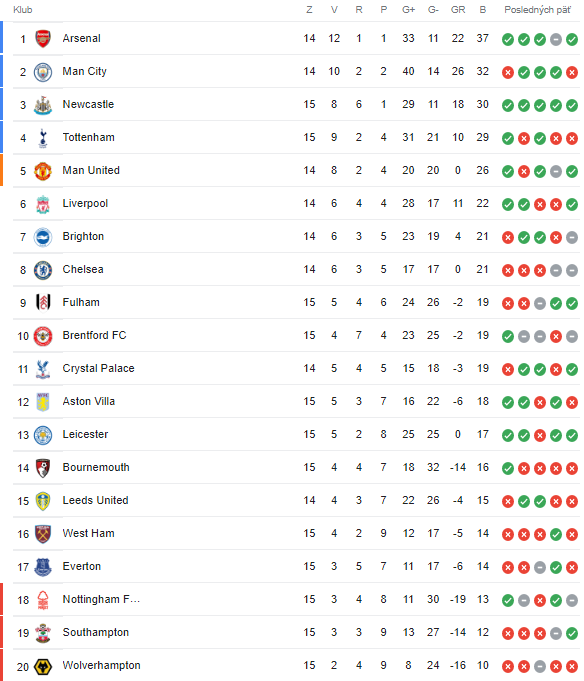Screen dimensions: 584x681
Task: Click the Arsenal club crest
Action: [x=43, y=39]
